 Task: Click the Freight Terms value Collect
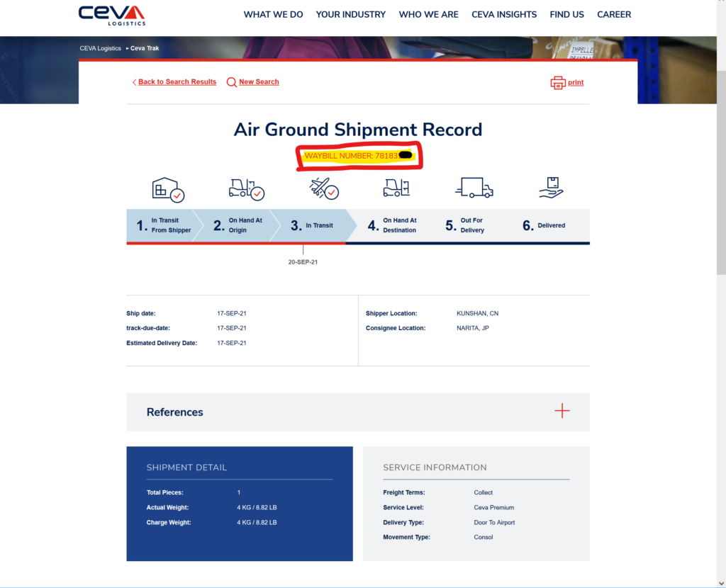click(483, 492)
